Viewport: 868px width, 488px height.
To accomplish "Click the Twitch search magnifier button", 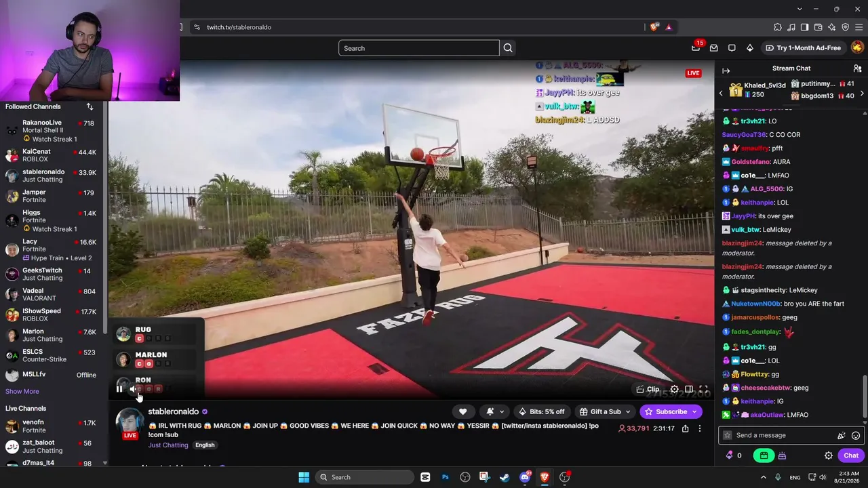I will click(x=508, y=48).
